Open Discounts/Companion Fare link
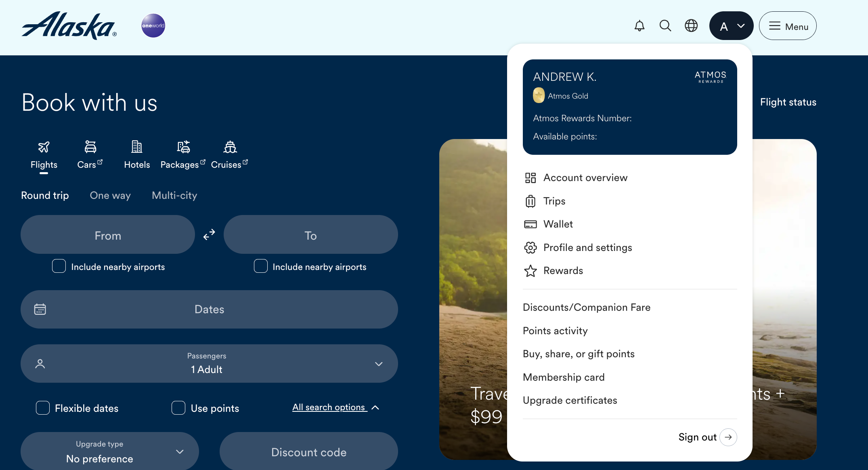 [x=587, y=308]
